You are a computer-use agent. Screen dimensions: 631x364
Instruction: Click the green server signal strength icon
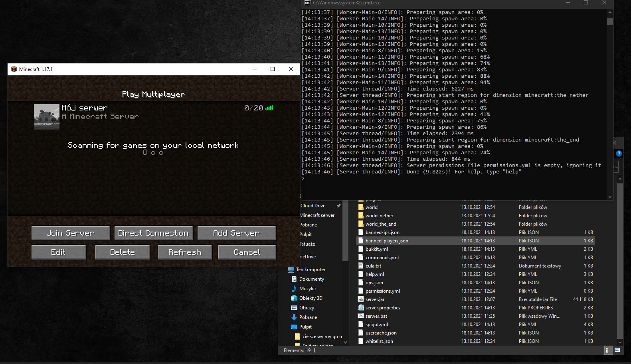(269, 108)
